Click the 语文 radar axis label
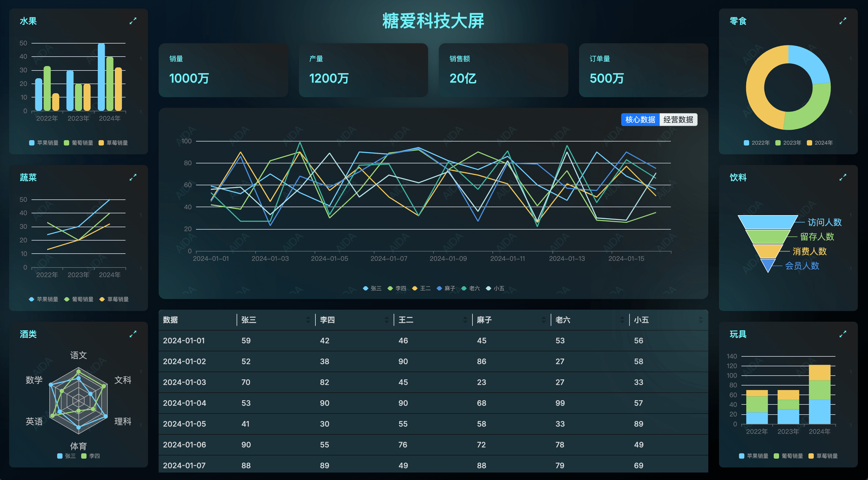This screenshot has height=480, width=868. tap(79, 355)
